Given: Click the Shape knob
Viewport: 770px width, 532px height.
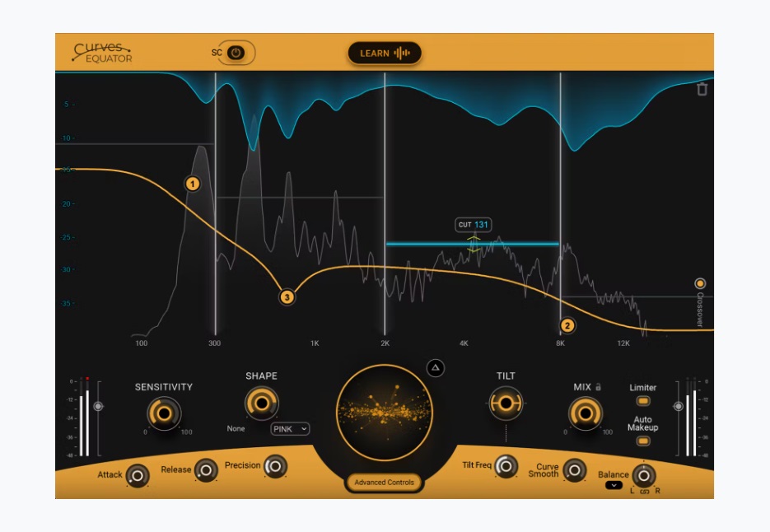Looking at the screenshot, I should [x=262, y=404].
